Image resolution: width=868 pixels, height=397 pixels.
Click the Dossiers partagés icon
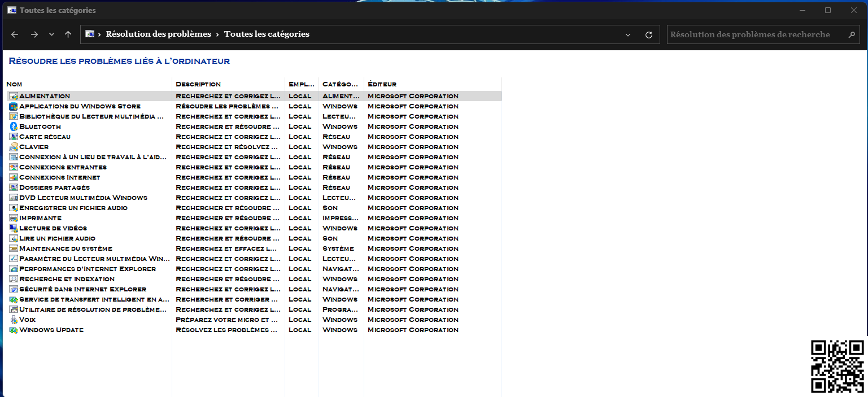pos(14,187)
